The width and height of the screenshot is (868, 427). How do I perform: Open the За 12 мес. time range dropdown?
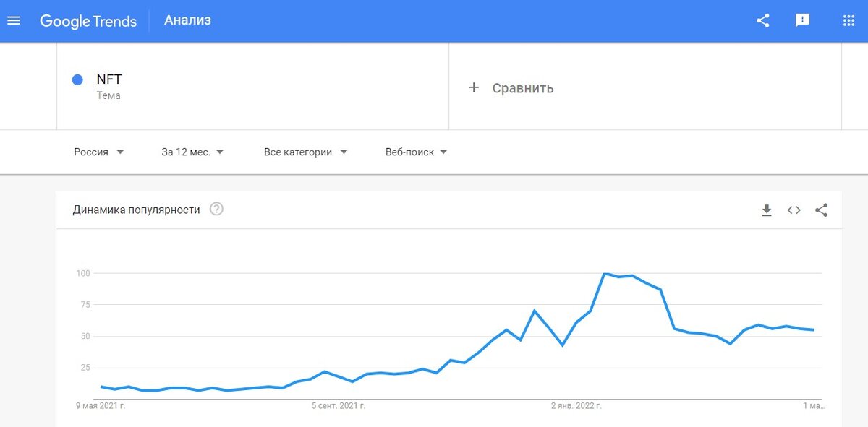coord(192,152)
